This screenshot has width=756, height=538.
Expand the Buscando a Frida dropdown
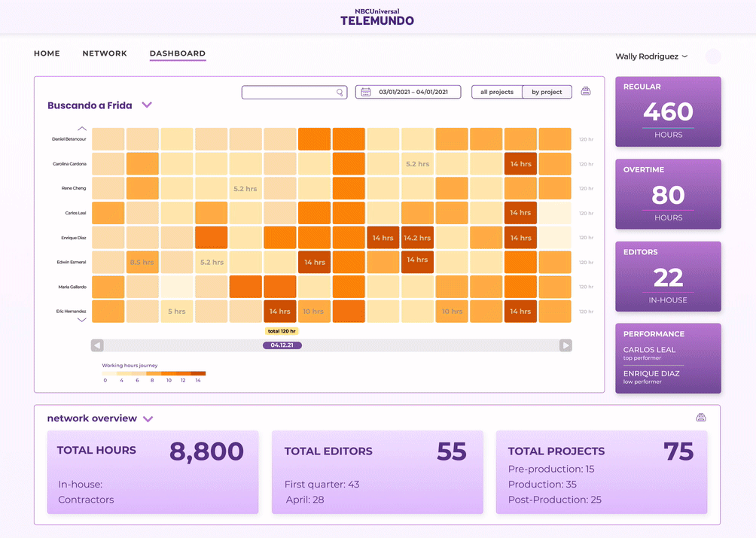click(x=147, y=105)
